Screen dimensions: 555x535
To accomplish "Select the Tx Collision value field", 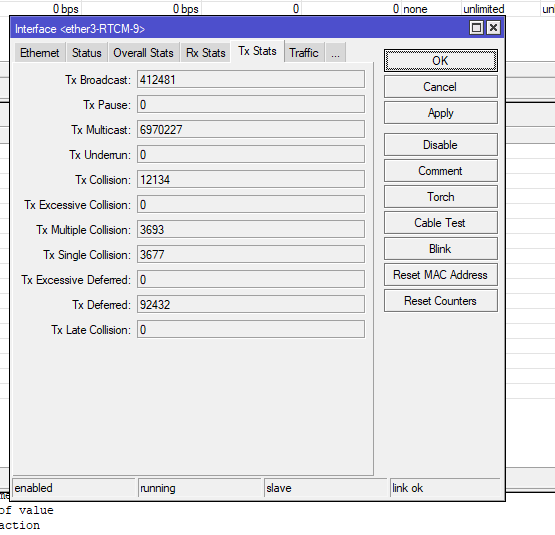I will 251,180.
